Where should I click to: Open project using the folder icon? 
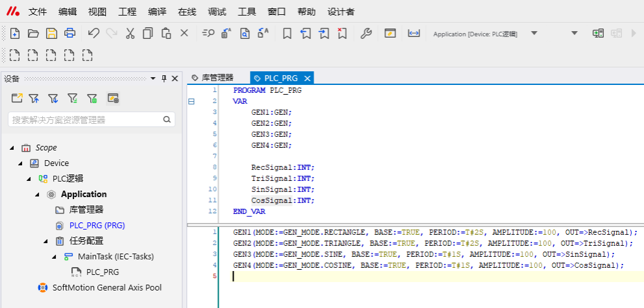click(33, 34)
